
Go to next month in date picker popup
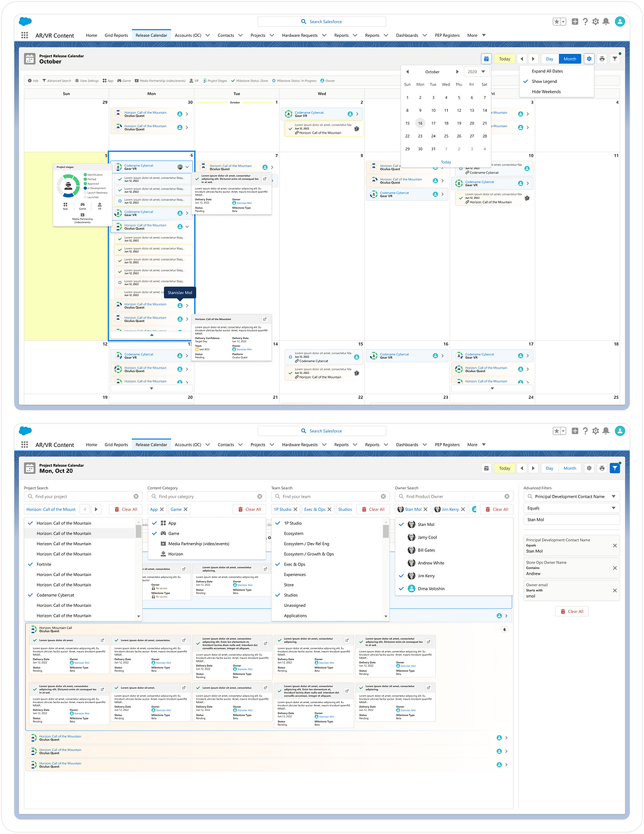[x=458, y=72]
